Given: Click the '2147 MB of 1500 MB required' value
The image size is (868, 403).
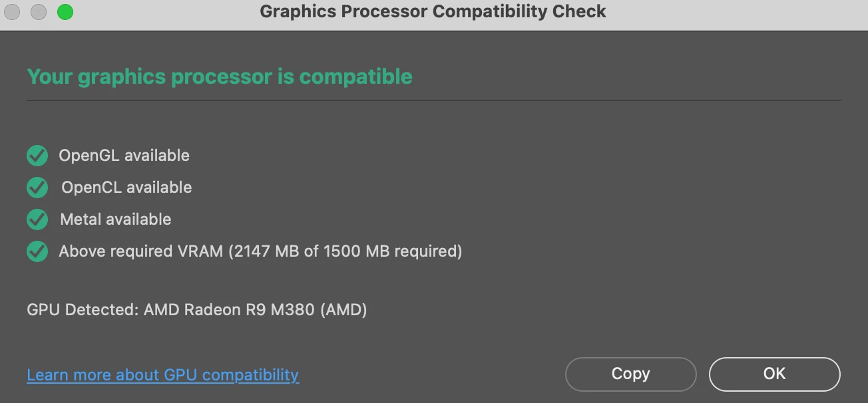Looking at the screenshot, I should (345, 251).
